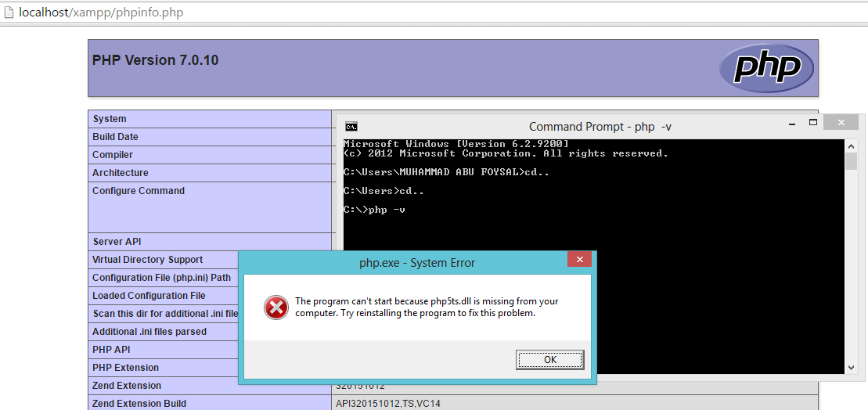The height and width of the screenshot is (410, 868).
Task: Click the 'PHP Version 7.0.10' heading
Action: pyautogui.click(x=156, y=59)
